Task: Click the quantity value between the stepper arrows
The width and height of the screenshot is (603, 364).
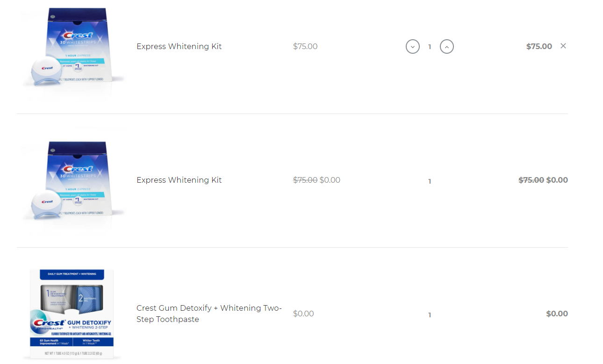Action: 430,47
